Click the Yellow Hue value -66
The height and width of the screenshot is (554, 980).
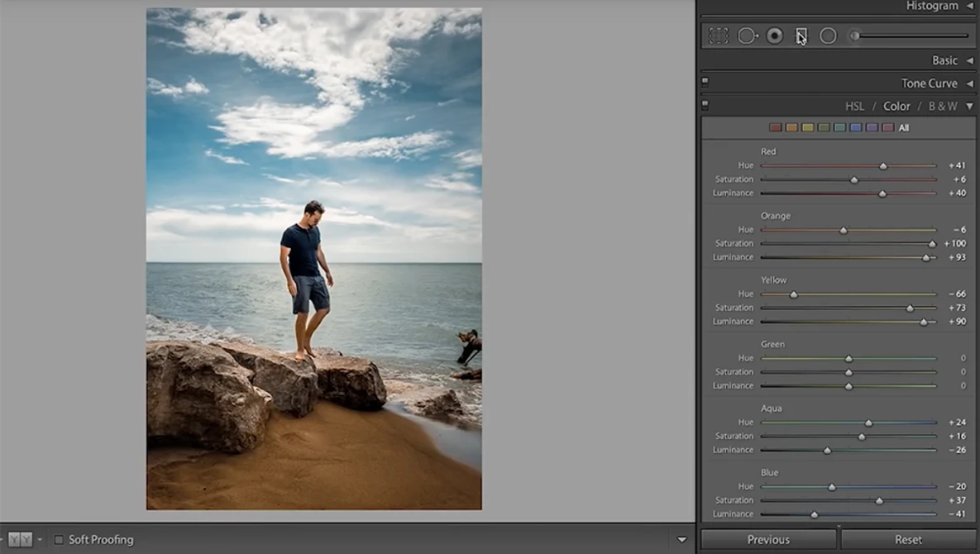click(958, 294)
